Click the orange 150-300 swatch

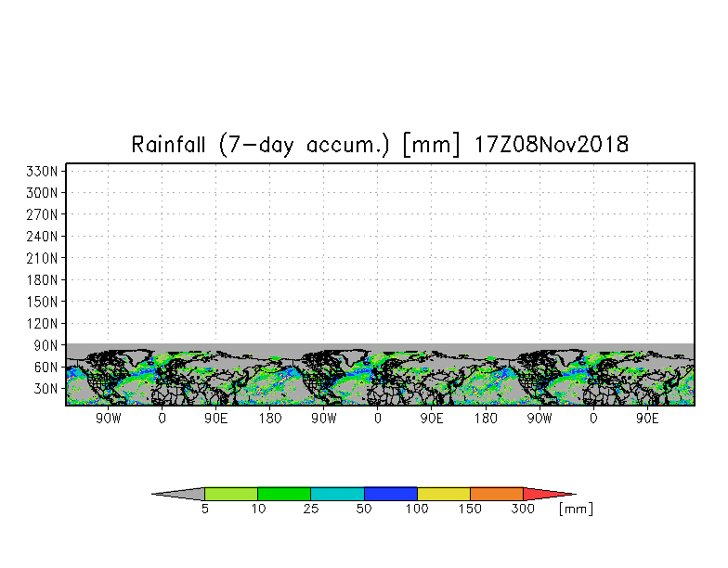click(x=497, y=494)
